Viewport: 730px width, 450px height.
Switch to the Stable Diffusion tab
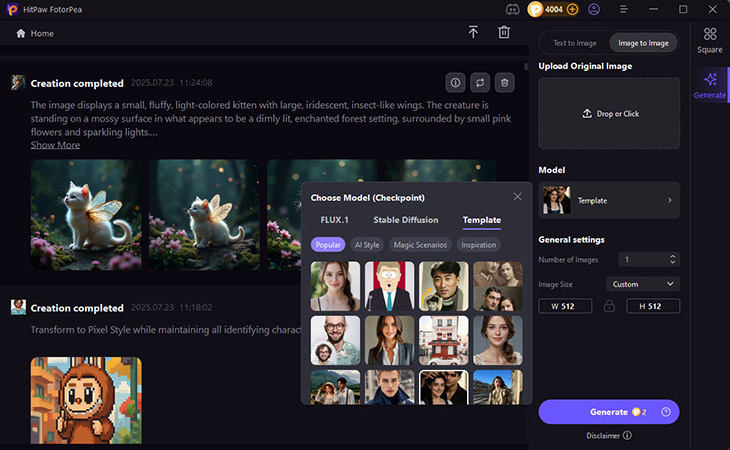(x=405, y=220)
